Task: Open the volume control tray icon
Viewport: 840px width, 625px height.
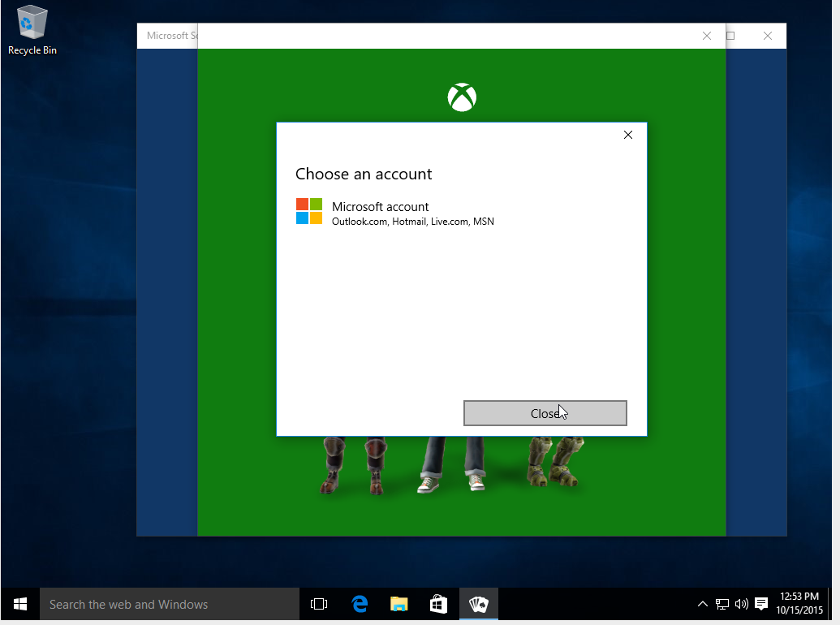Action: coord(742,604)
